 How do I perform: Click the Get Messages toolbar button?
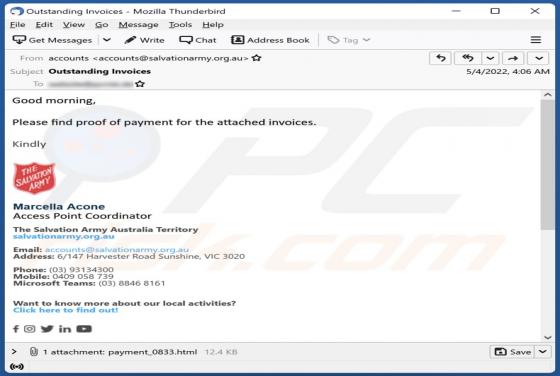pos(52,40)
